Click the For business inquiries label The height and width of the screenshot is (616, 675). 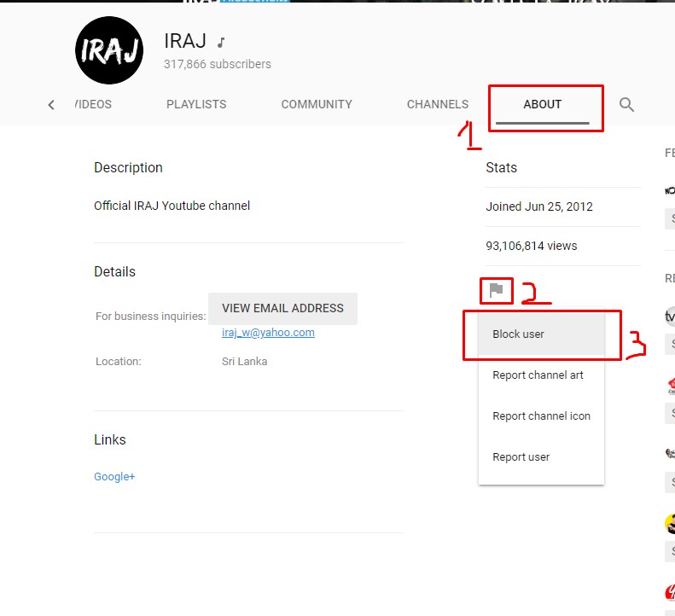coord(151,317)
